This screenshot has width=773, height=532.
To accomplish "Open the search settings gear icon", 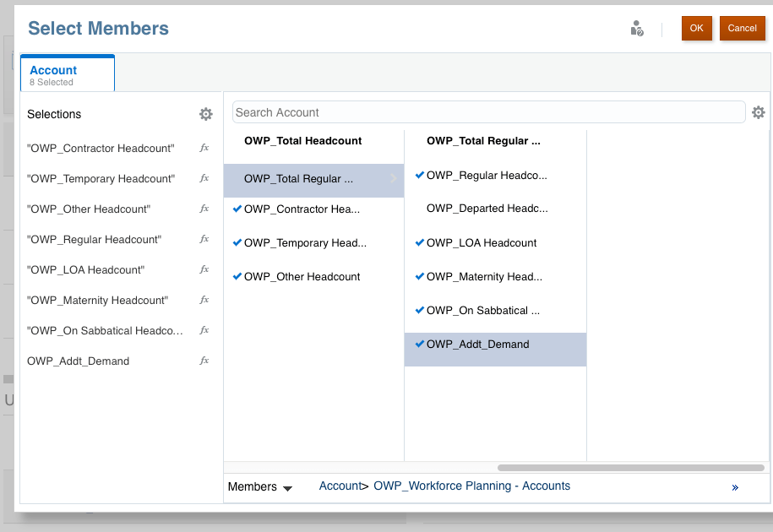I will tap(759, 112).
